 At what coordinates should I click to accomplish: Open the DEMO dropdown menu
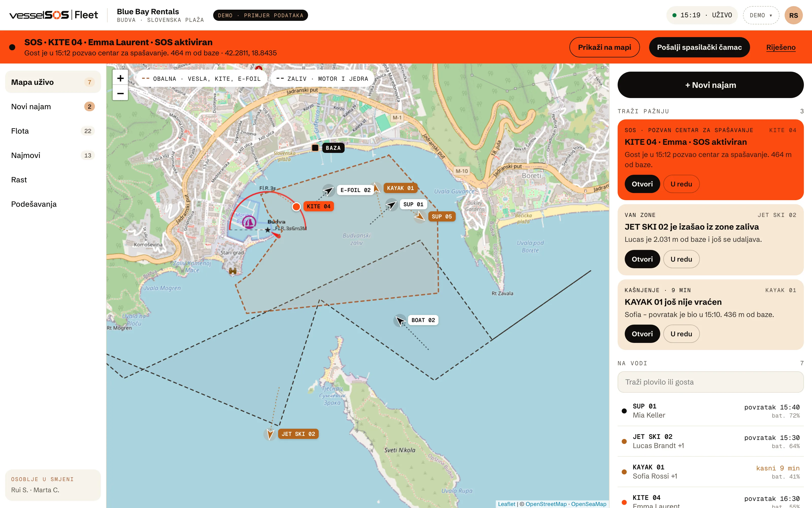click(761, 15)
